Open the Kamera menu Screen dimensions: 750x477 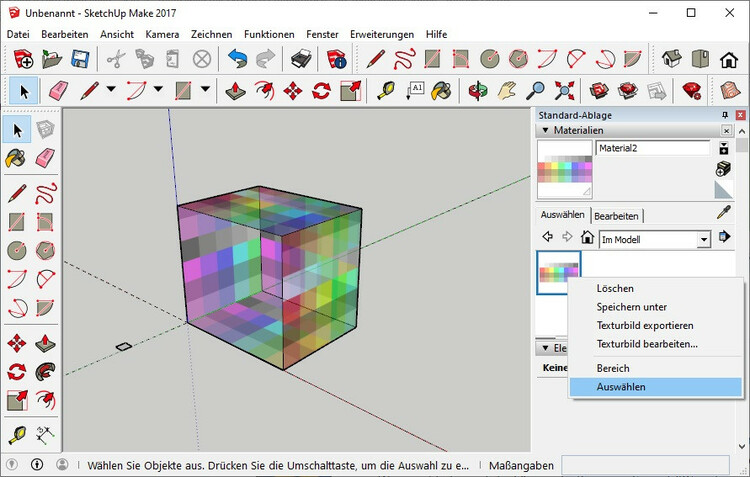pyautogui.click(x=162, y=34)
